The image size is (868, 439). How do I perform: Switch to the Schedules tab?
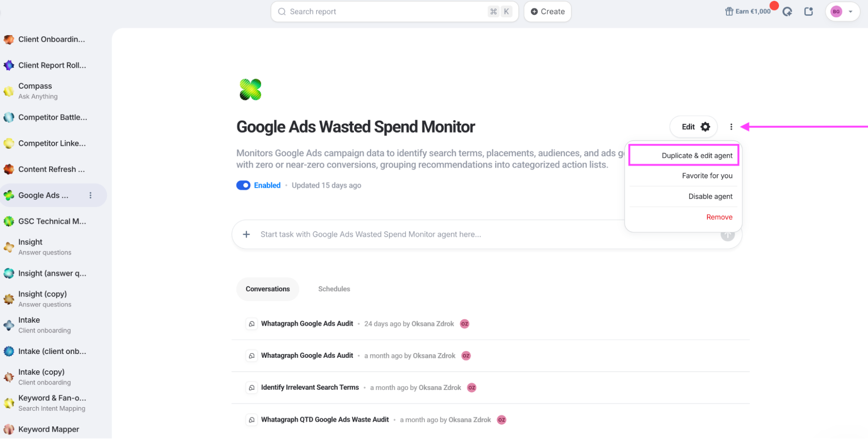click(x=334, y=289)
